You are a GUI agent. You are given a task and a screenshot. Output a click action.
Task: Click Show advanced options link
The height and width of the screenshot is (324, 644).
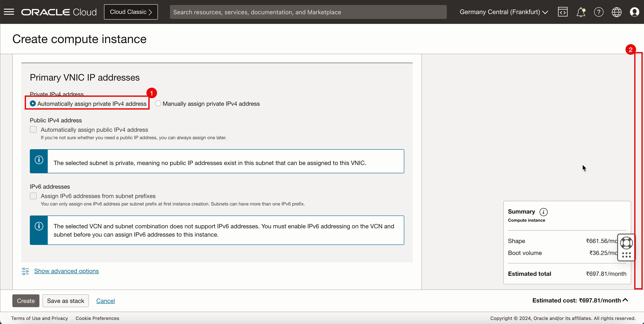[66, 271]
